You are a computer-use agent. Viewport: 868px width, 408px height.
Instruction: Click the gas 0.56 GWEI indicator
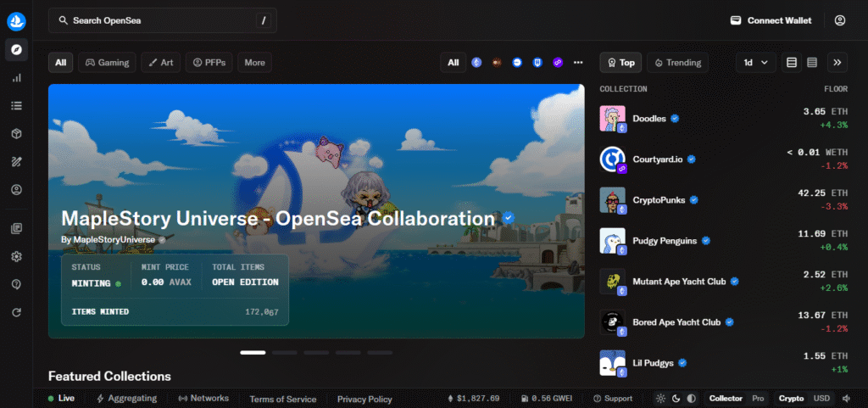coord(547,399)
